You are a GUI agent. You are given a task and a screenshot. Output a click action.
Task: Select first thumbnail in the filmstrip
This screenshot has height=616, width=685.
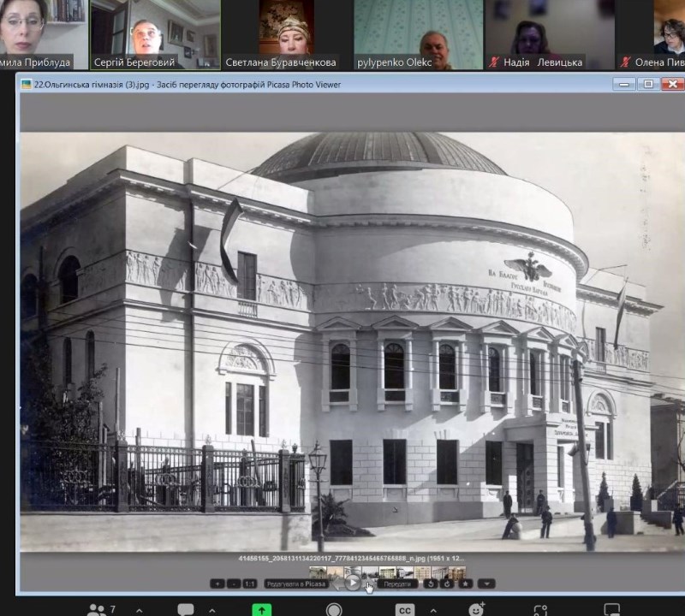318,572
